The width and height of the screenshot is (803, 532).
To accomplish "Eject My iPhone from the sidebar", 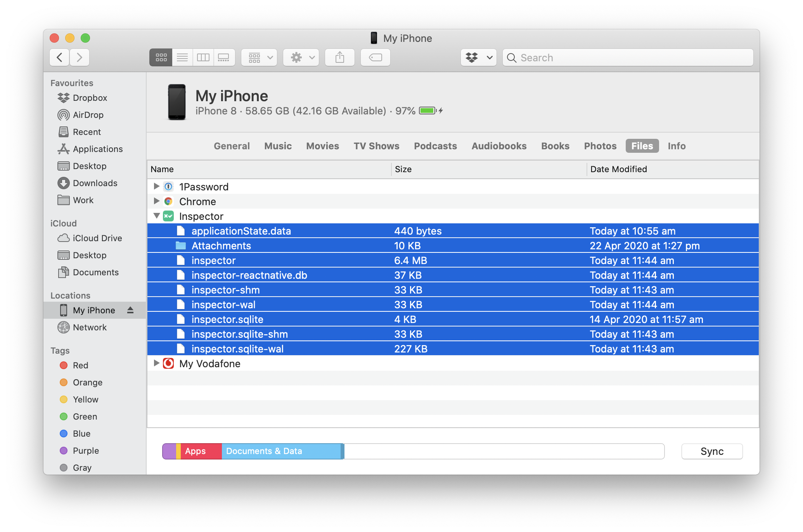I will (x=130, y=310).
